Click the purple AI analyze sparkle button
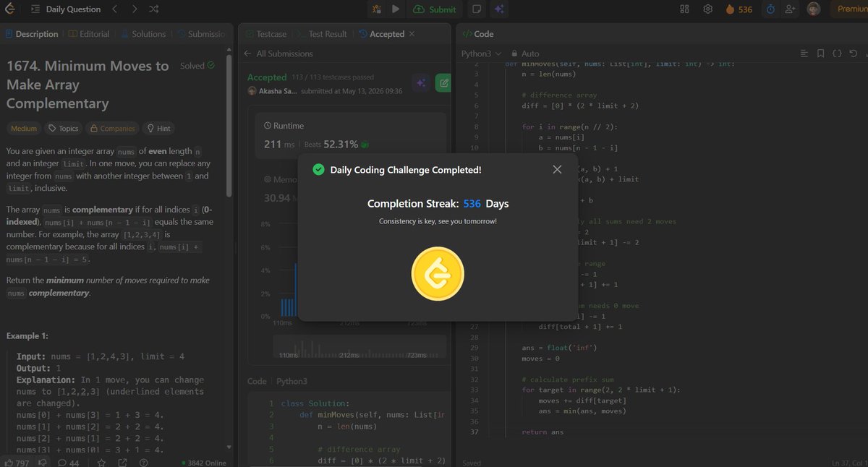The width and height of the screenshot is (868, 467). [x=420, y=82]
